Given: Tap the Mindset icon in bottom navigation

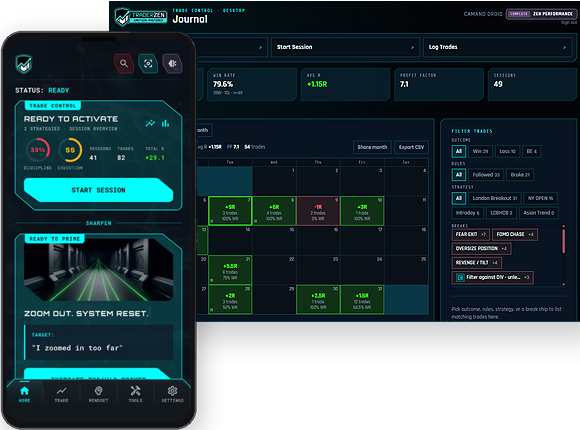Looking at the screenshot, I should point(98,394).
